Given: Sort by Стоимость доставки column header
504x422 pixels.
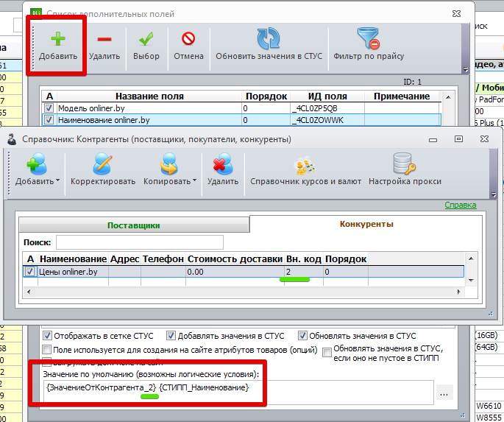Looking at the screenshot, I should point(235,259).
